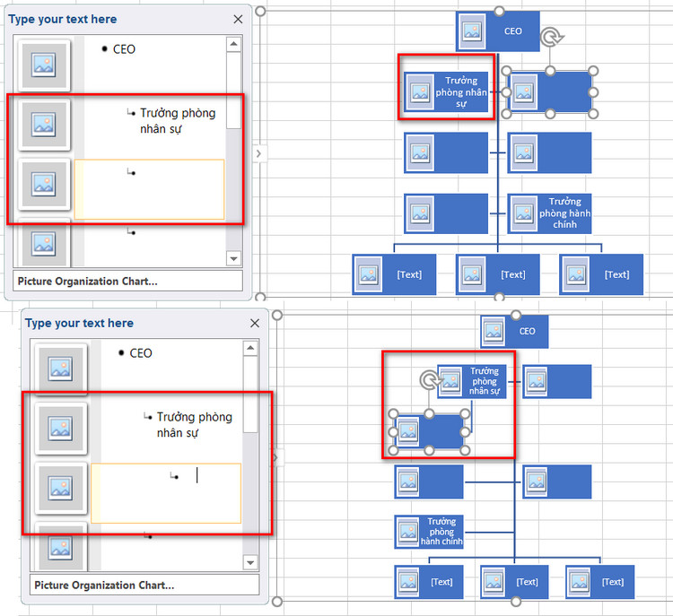Close the upper 'Type your text here' pane
This screenshot has width=673, height=616.
click(238, 20)
